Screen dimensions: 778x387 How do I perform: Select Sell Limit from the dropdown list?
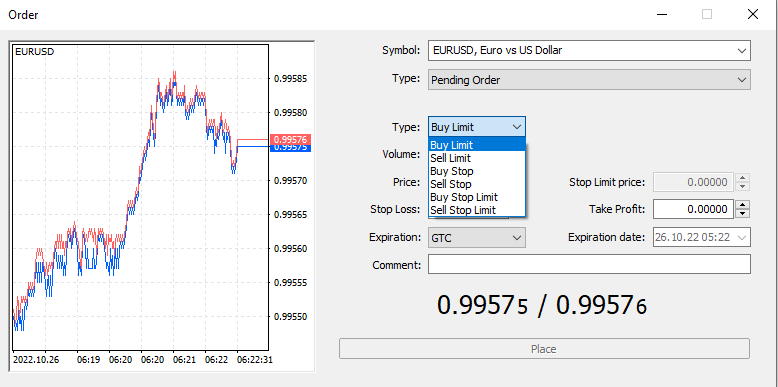[476, 158]
